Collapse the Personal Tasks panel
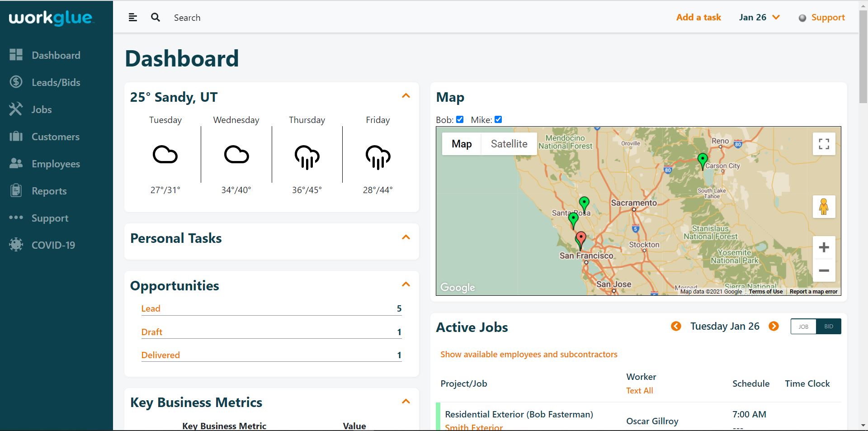868x431 pixels. coord(406,237)
